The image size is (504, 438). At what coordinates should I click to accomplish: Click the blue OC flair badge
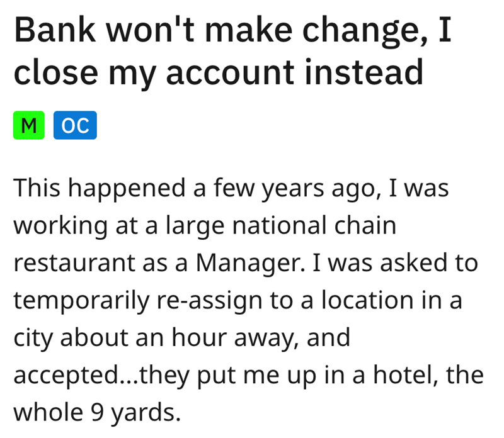(76, 126)
